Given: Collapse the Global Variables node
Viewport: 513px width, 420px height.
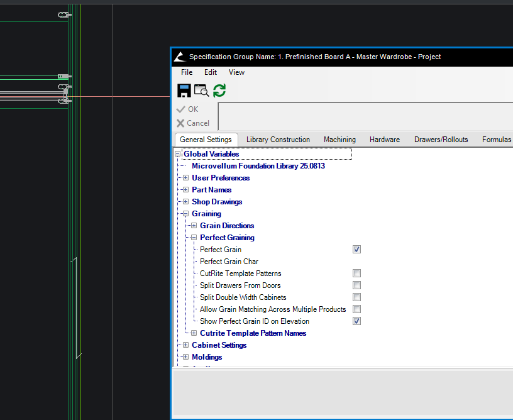Looking at the screenshot, I should (x=178, y=154).
